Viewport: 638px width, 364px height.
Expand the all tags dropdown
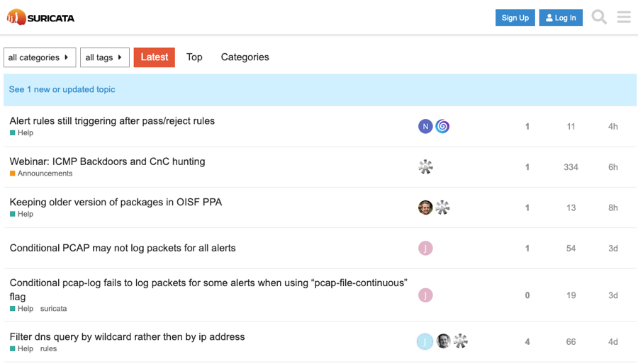click(x=105, y=57)
